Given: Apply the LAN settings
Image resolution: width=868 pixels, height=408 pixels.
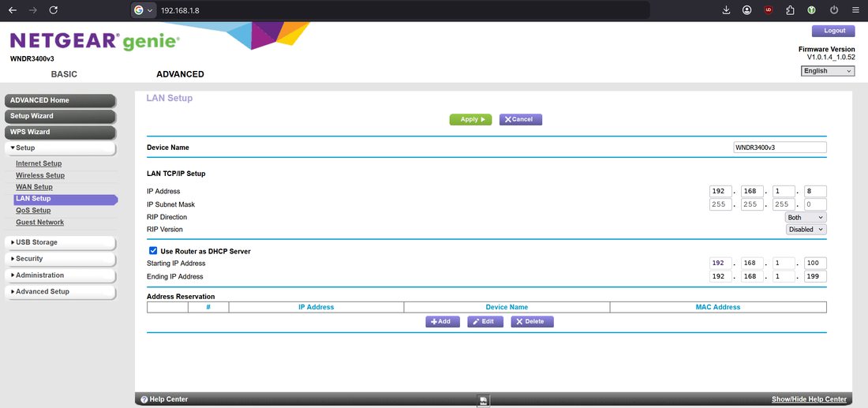Looking at the screenshot, I should point(470,120).
